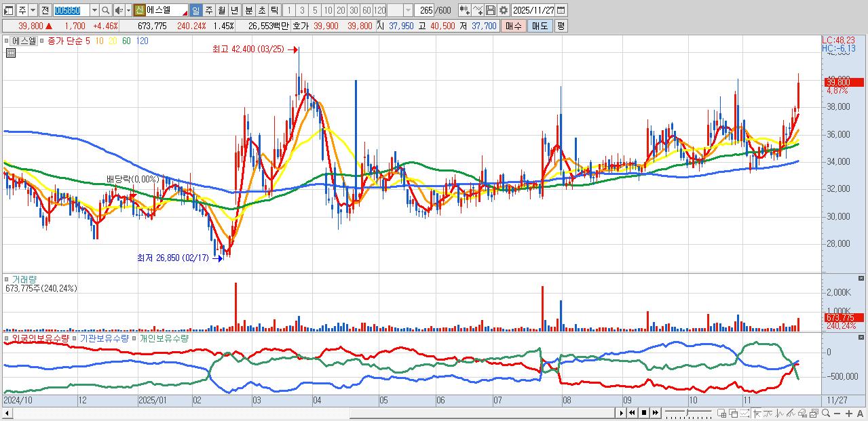The height and width of the screenshot is (421, 868).
Task: Click the zoom slider in bottom bar
Action: coord(688,413)
